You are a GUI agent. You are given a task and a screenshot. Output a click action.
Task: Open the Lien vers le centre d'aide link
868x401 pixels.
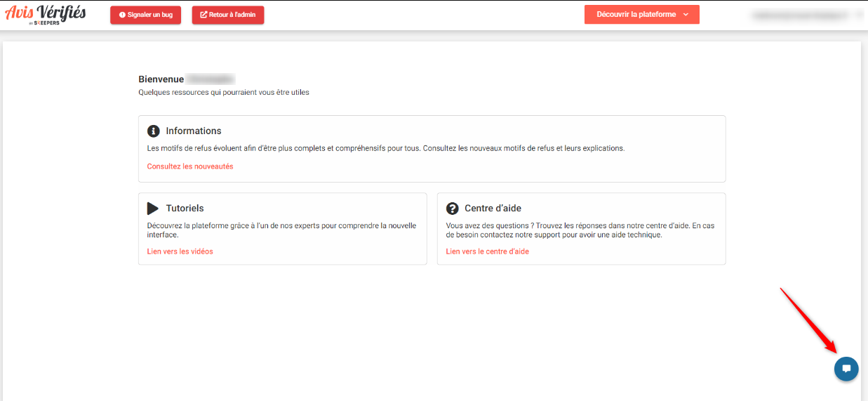point(488,251)
